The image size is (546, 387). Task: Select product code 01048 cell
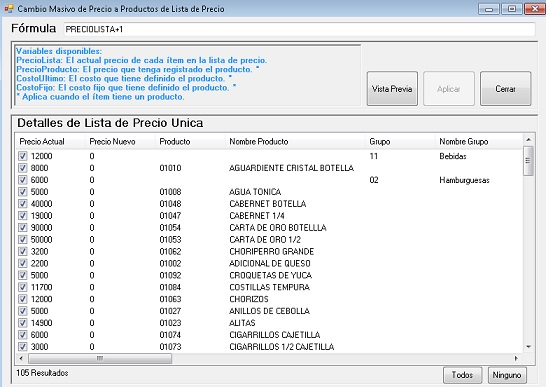170,204
